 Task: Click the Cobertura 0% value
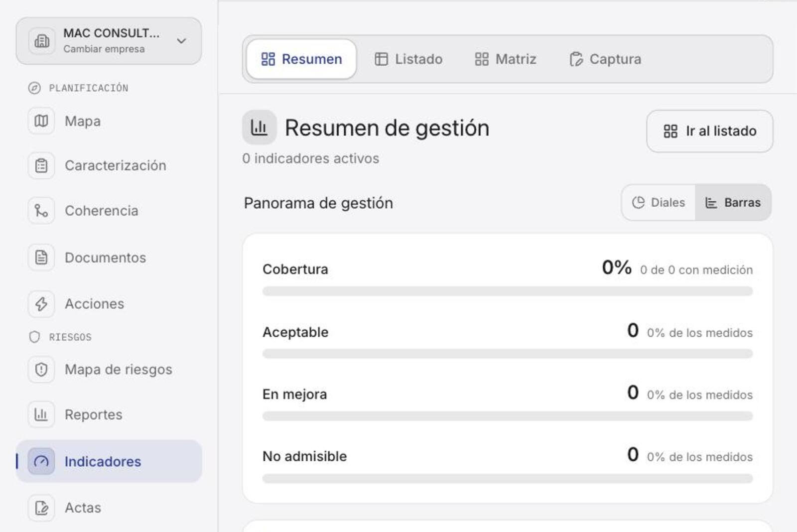tap(617, 267)
